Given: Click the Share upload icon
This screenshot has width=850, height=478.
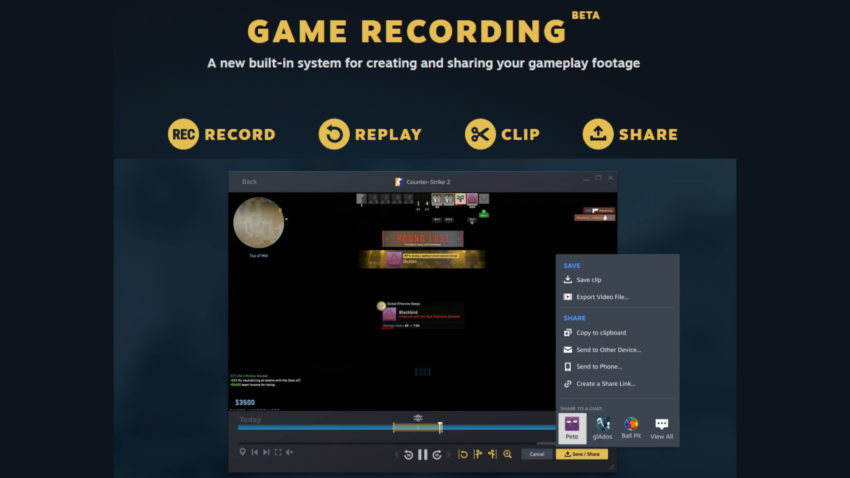Looking at the screenshot, I should pos(598,134).
